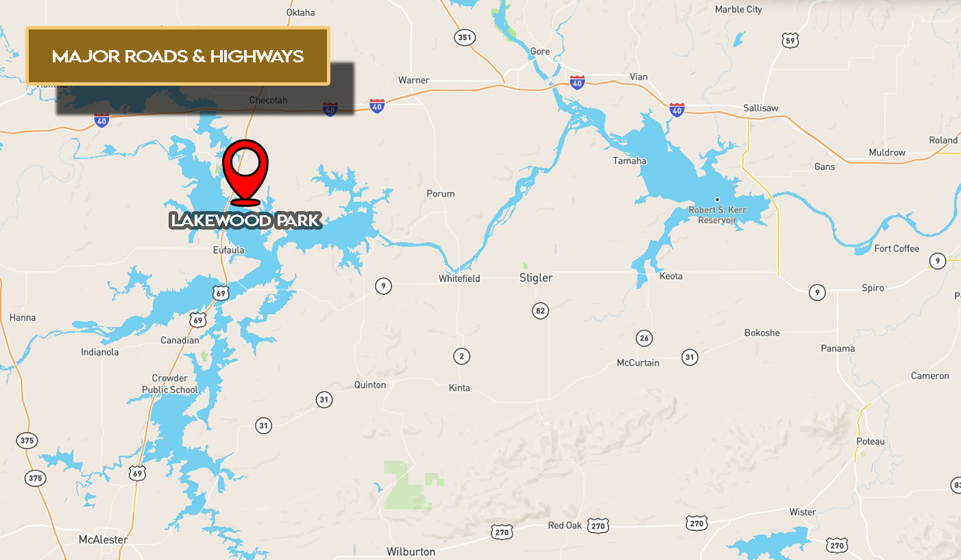Click the Highway 26 shield above McCurtain

coord(644,338)
